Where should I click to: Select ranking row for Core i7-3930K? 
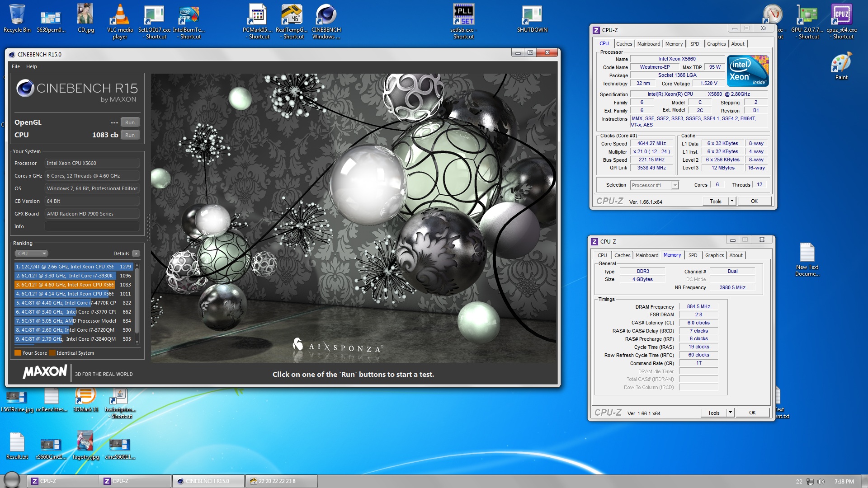pyautogui.click(x=73, y=276)
